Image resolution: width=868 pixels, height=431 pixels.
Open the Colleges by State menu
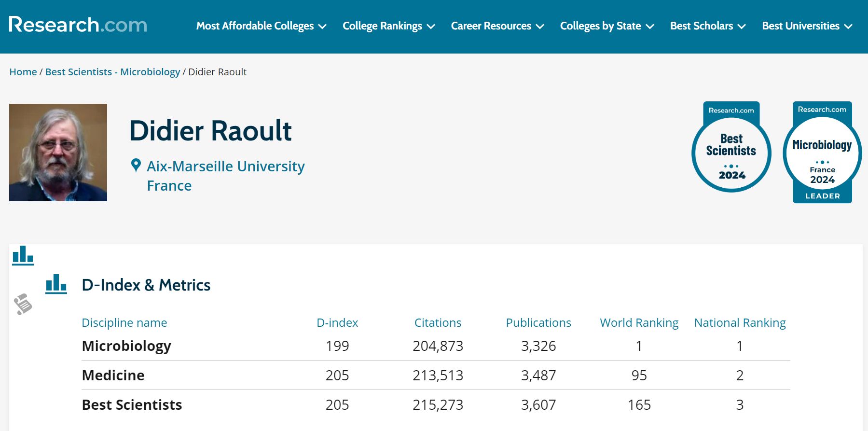(x=606, y=26)
